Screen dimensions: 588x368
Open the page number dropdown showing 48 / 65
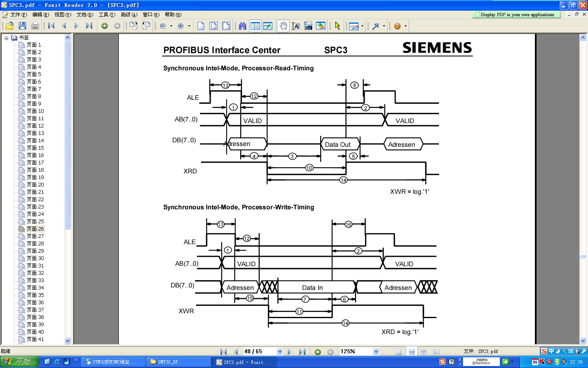pos(280,352)
